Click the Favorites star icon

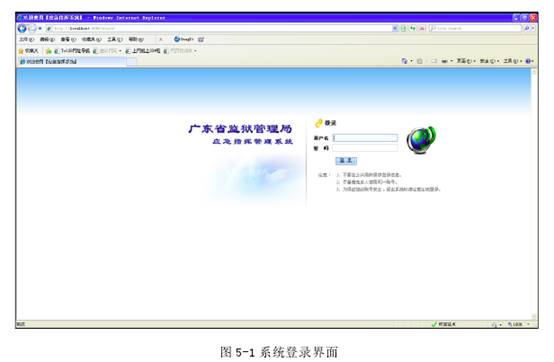pos(21,51)
